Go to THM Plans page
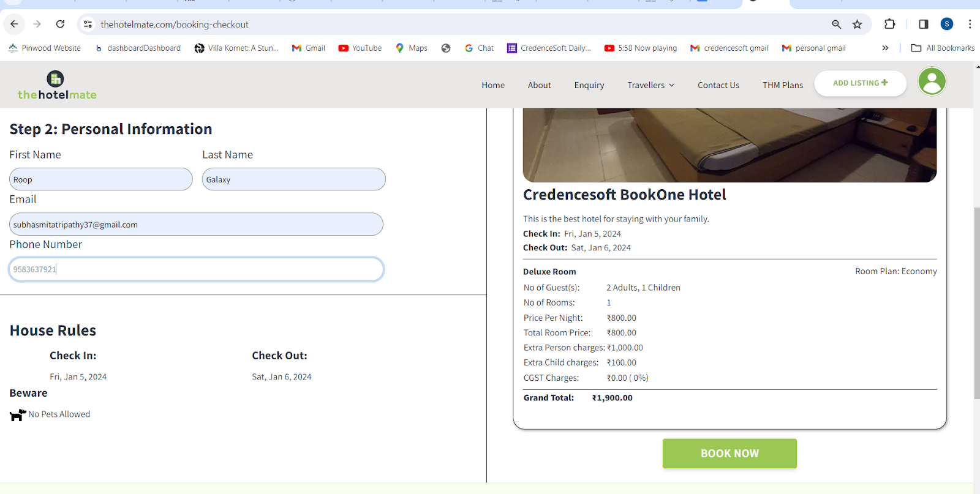 click(782, 85)
